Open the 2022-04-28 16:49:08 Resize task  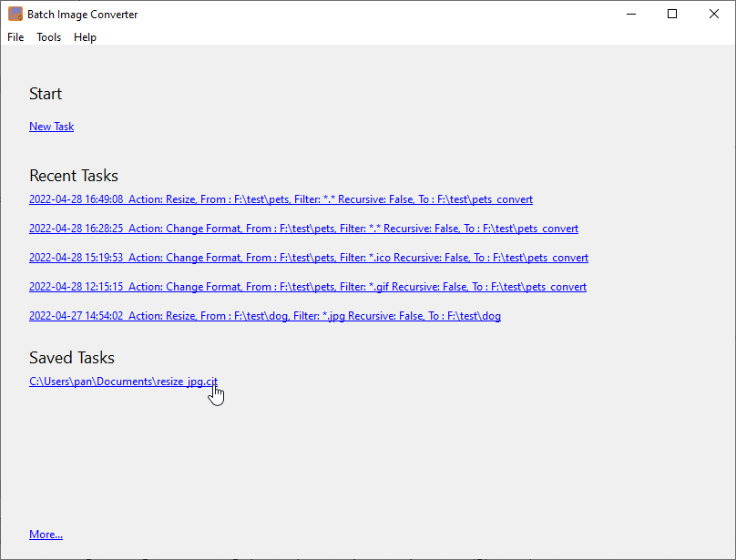[x=280, y=199]
